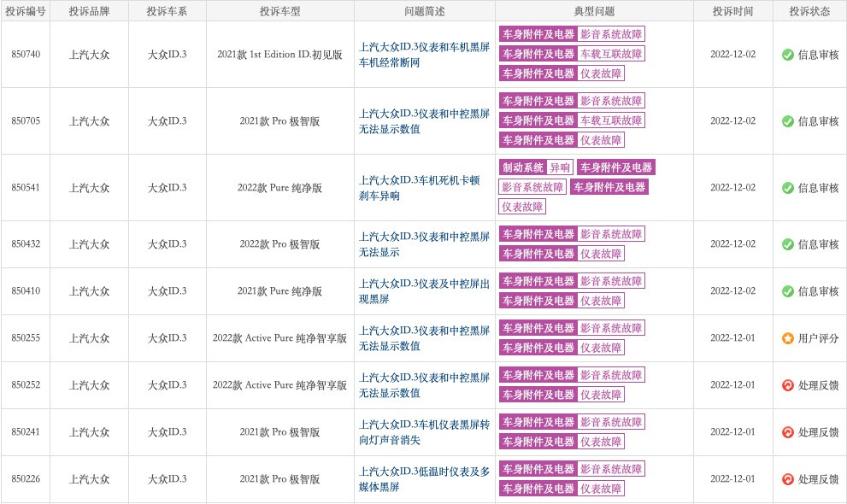The image size is (847, 504).
Task: Click '大众ID.3' series cell row 850740
Action: (167, 55)
